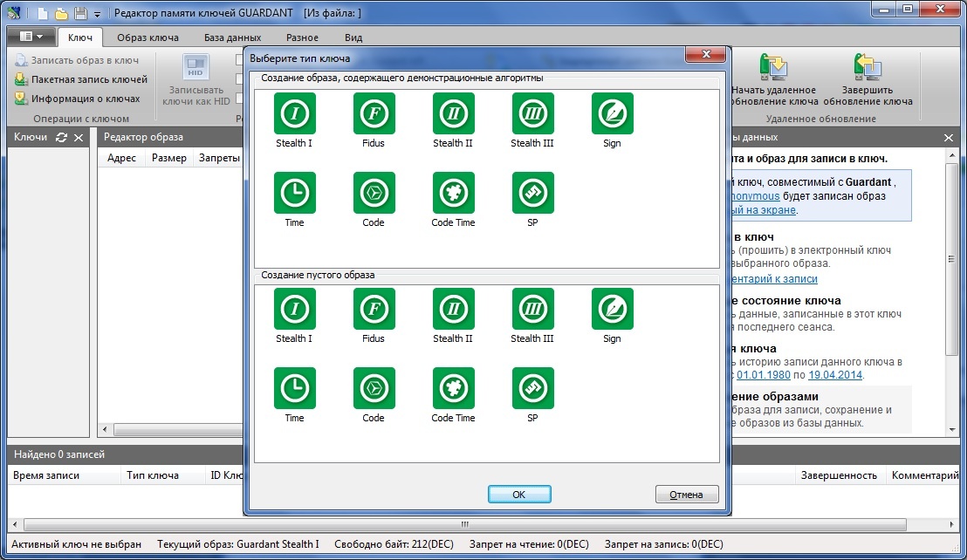Pick Stealth III in the empty image section

tap(532, 310)
